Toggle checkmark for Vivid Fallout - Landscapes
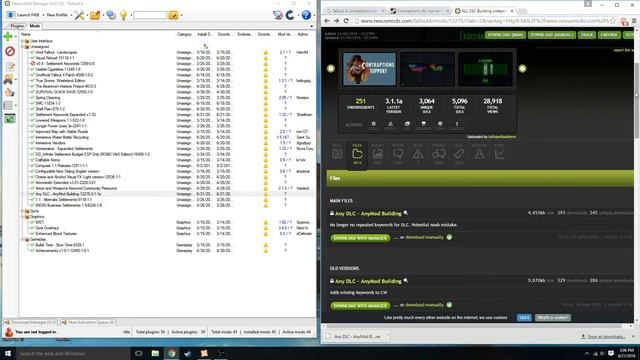The width and height of the screenshot is (640, 360). 32,53
